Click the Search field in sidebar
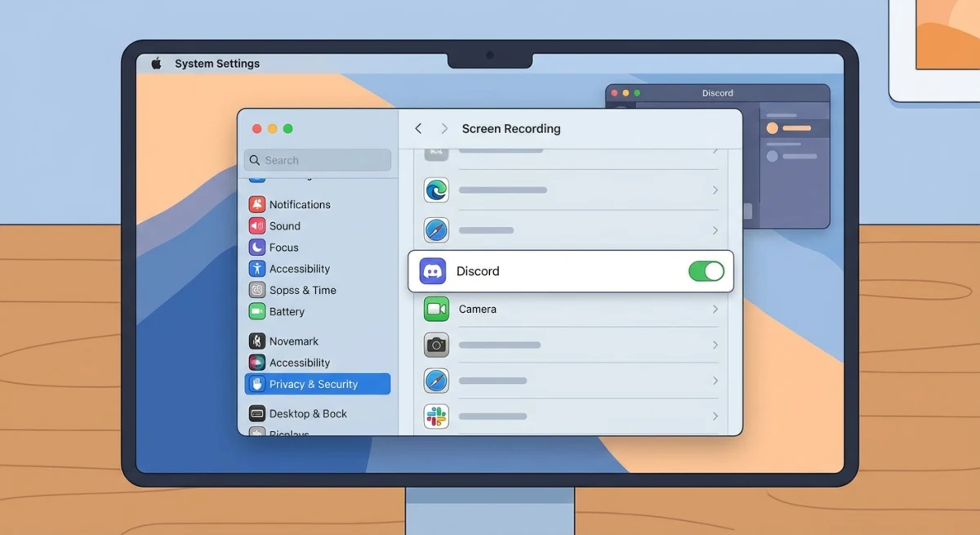Screen dimensions: 980x535 [x=318, y=160]
